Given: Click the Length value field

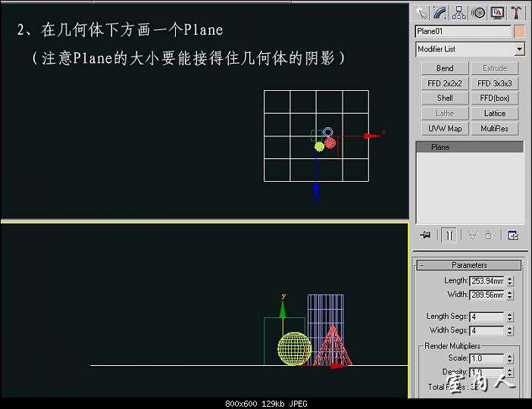Looking at the screenshot, I should (x=487, y=281).
